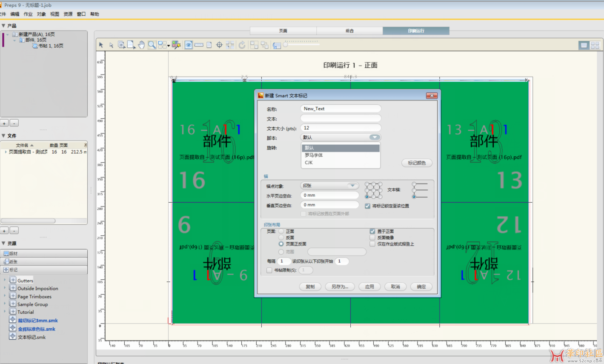The image size is (604, 364).
Task: Select the 反面 radio button
Action: pos(281,238)
